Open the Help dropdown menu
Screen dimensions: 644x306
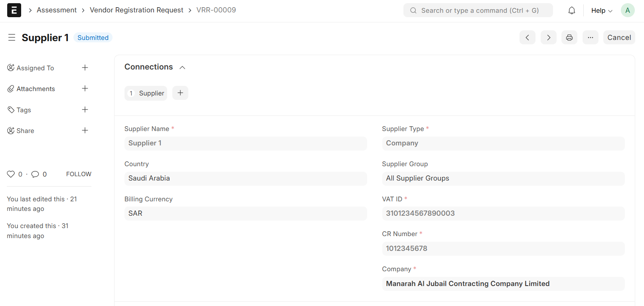tap(601, 10)
